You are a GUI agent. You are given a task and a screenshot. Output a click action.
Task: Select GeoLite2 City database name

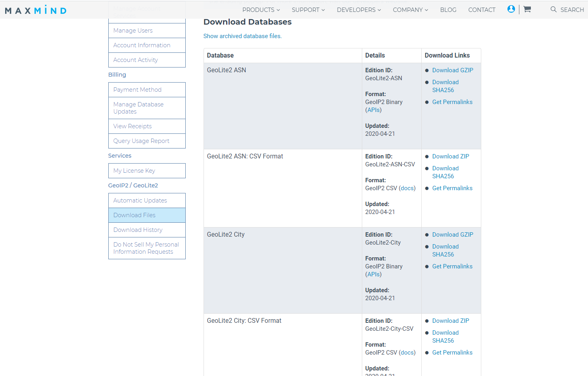point(226,235)
